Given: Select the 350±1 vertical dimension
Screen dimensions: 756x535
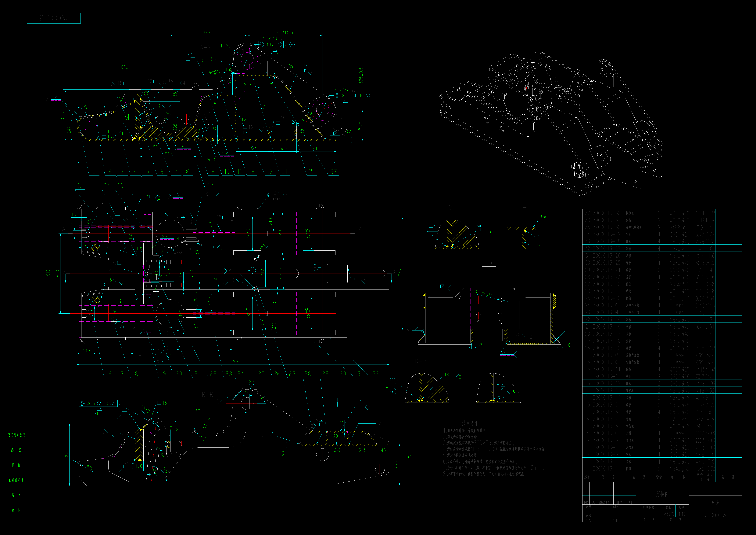Looking at the screenshot, I should [x=360, y=125].
